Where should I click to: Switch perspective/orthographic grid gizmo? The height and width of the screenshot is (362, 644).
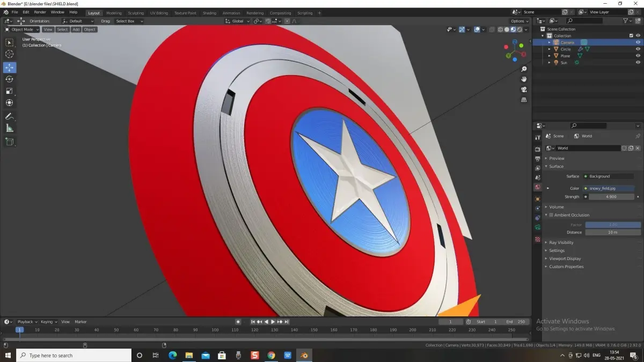point(524,100)
